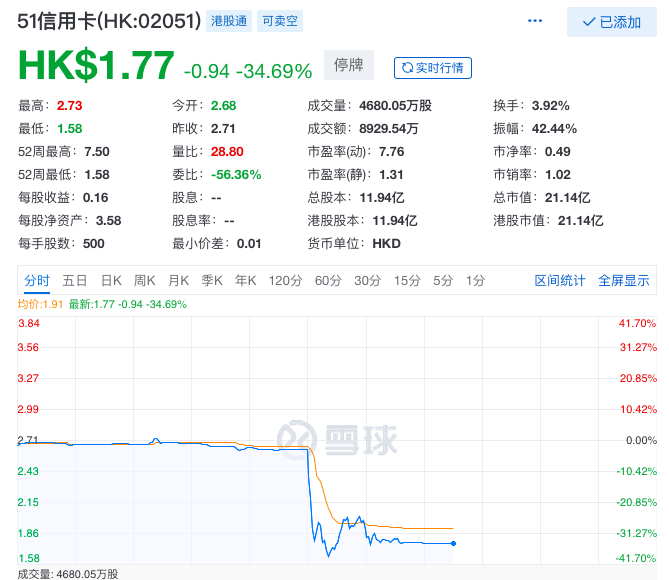Click the 每股净资产 value 3.58
The height and width of the screenshot is (580, 669).
[x=108, y=221]
